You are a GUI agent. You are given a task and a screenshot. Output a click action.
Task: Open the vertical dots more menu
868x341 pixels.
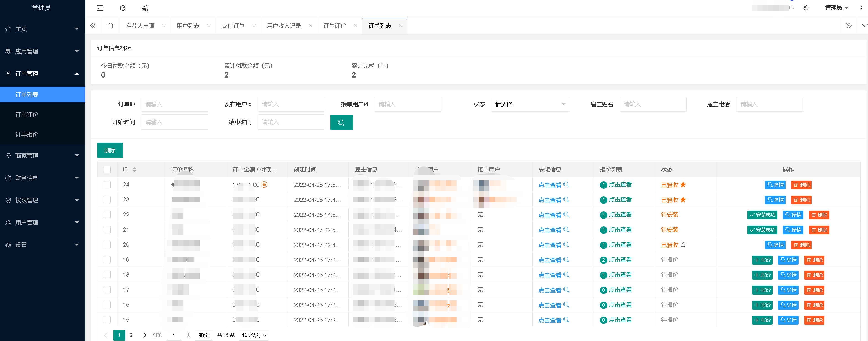[861, 8]
